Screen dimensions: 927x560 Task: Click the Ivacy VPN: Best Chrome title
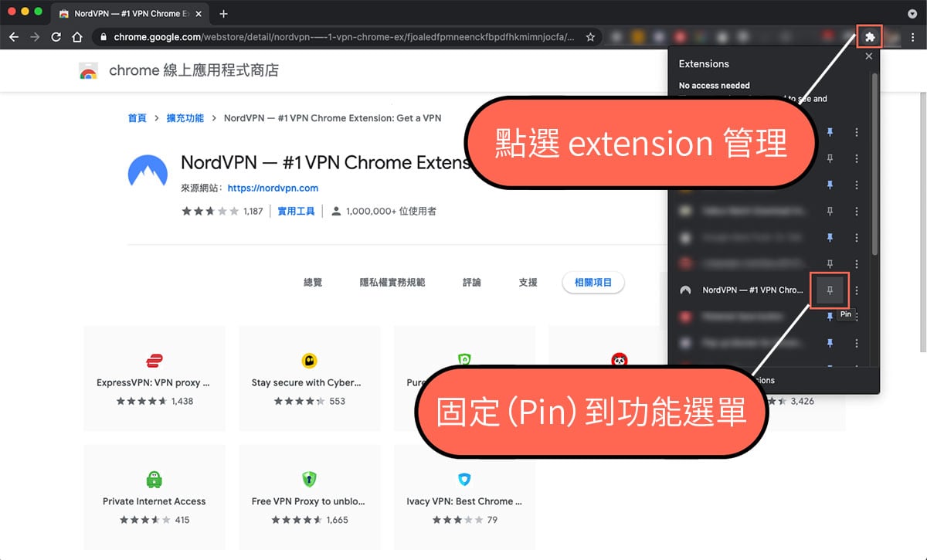(464, 501)
